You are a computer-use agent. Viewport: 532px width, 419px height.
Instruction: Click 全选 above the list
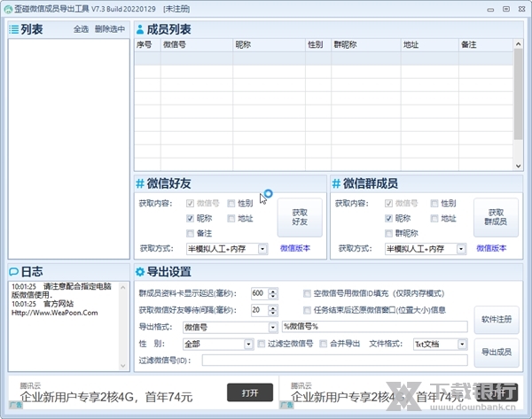[81, 29]
